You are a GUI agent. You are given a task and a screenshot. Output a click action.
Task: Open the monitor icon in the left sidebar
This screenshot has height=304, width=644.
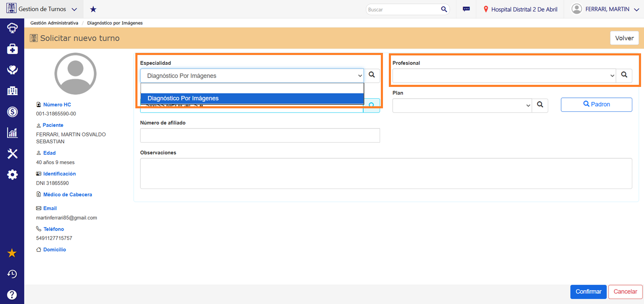[12, 28]
